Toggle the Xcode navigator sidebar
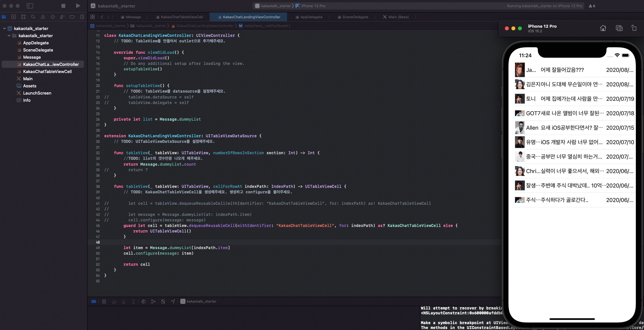This screenshot has width=644, height=330. 30,6
